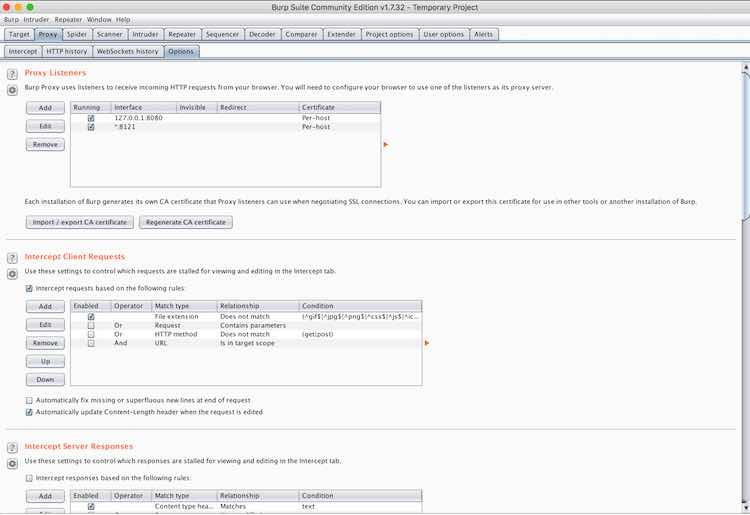Viewport: 750px width, 515px height.
Task: Open settings gear for Intercept Server Responses
Action: (x=12, y=463)
